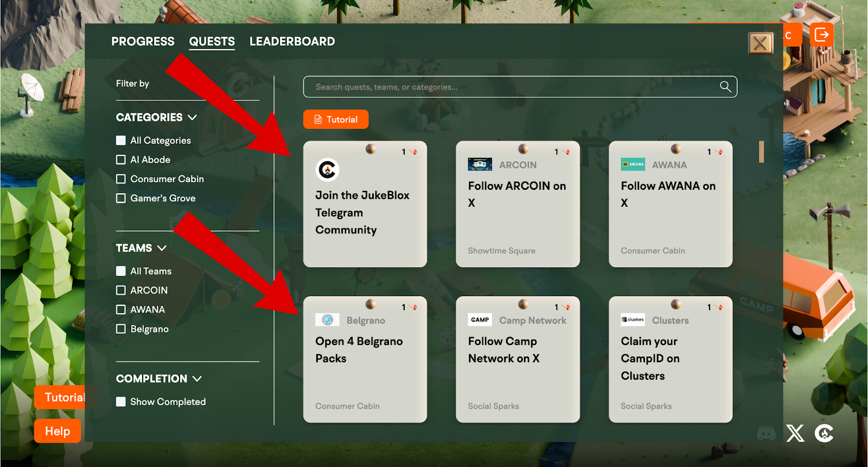Click Social Sparks label on Camp Network card
868x467 pixels.
(494, 406)
